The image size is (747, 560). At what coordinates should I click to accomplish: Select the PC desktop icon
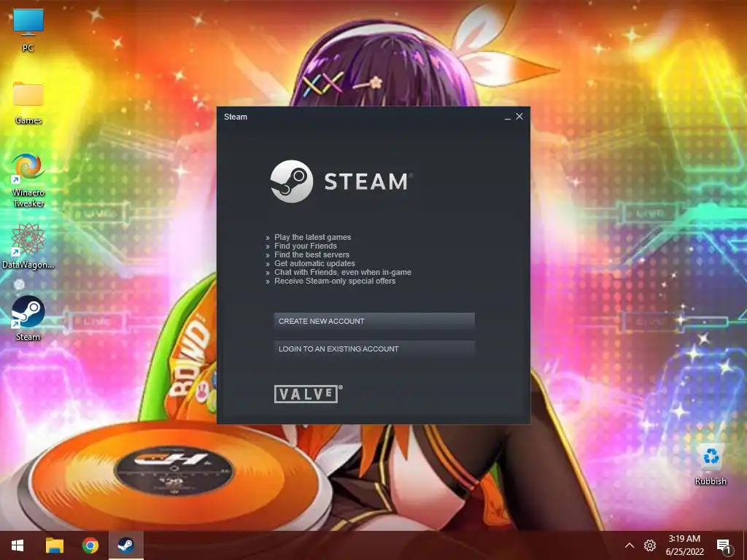pyautogui.click(x=28, y=31)
